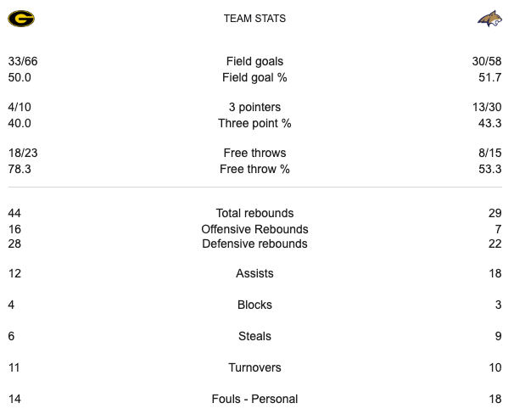The height and width of the screenshot is (420, 514).
Task: Click the TEAM STATS heading
Action: (x=254, y=19)
